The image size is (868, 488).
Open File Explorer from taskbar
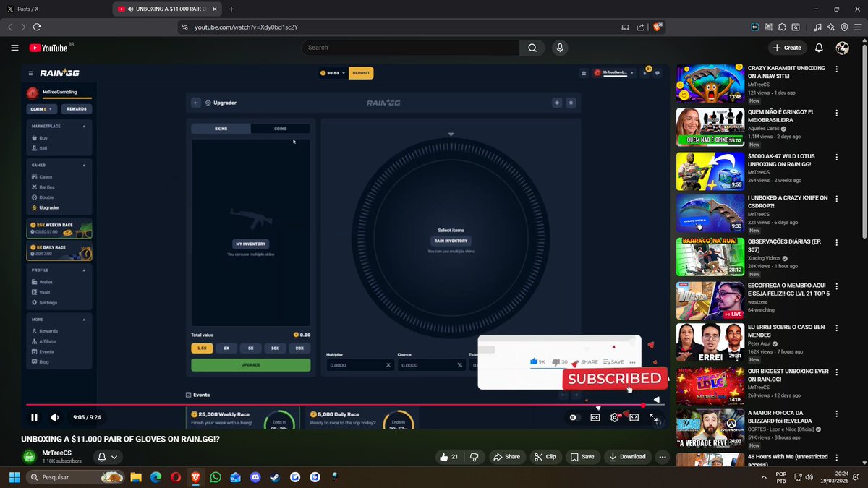pyautogui.click(x=135, y=477)
